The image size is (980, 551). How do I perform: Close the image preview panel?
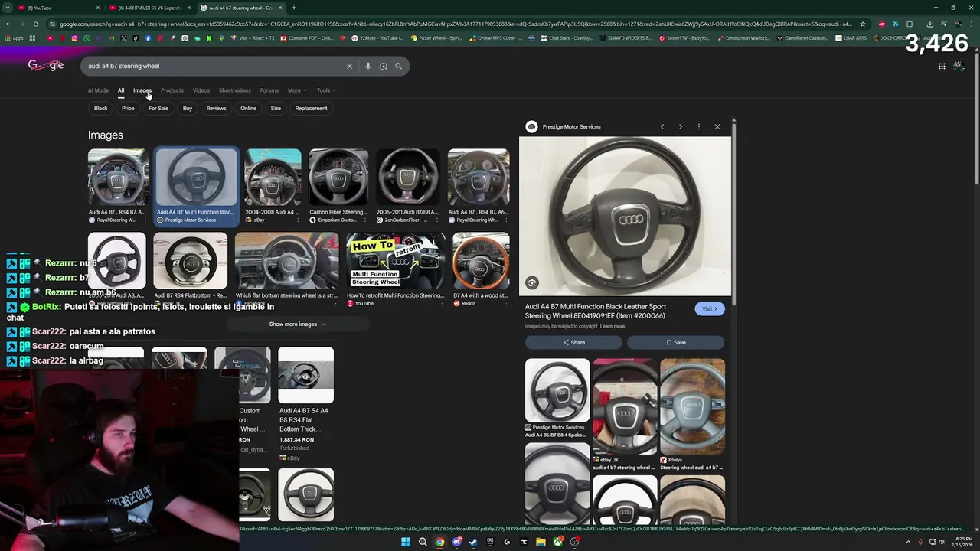pyautogui.click(x=717, y=126)
